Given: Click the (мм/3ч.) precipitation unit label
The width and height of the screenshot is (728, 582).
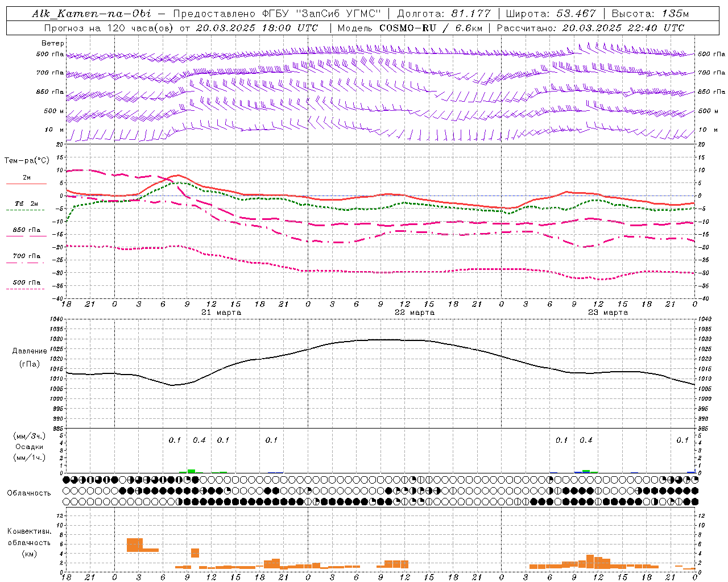Looking at the screenshot, I should [30, 436].
